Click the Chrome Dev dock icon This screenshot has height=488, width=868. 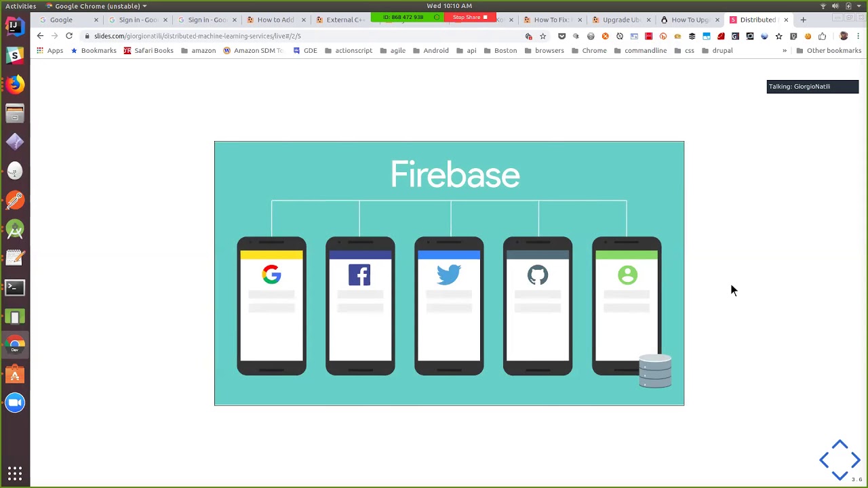(x=14, y=346)
